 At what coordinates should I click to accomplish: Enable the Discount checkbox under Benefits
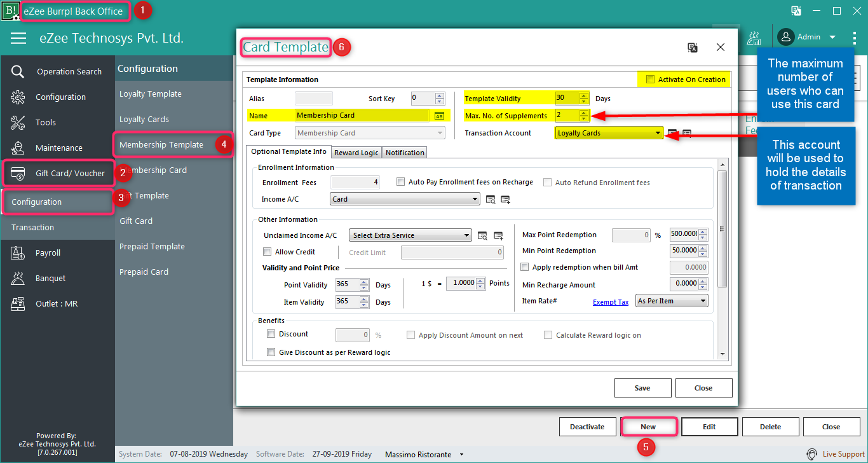coord(271,334)
